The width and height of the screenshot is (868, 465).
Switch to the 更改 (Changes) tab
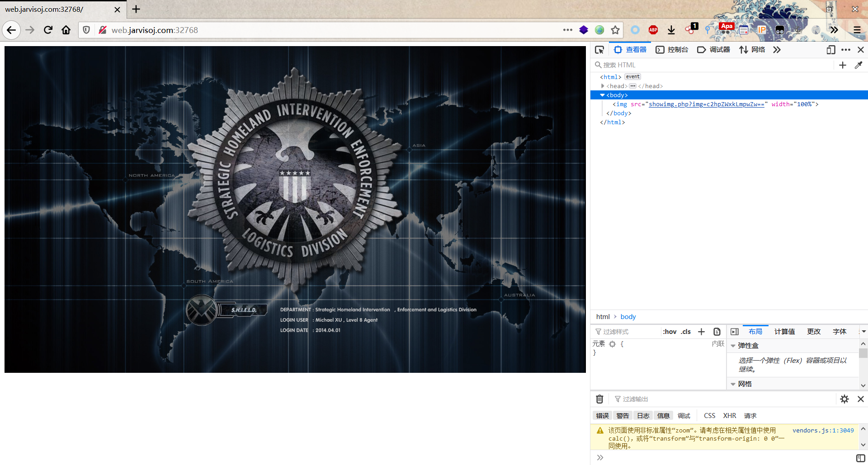click(x=814, y=332)
